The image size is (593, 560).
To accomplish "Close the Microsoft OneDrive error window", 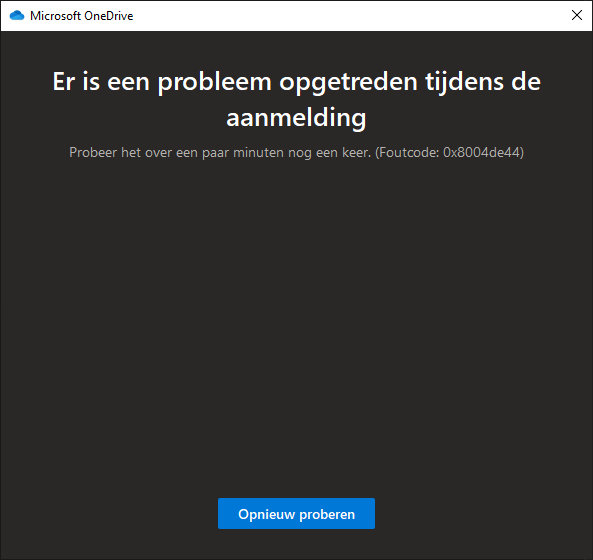I will 577,15.
